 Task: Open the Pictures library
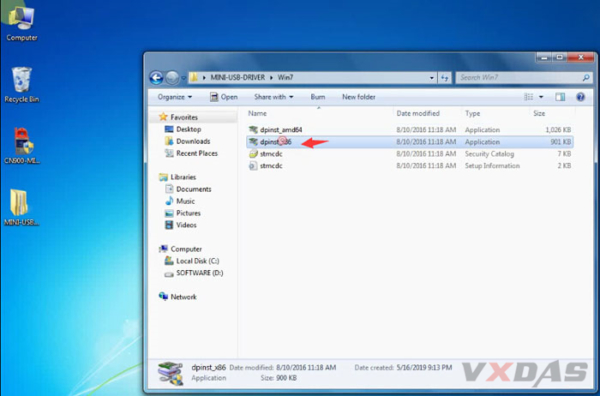click(188, 213)
